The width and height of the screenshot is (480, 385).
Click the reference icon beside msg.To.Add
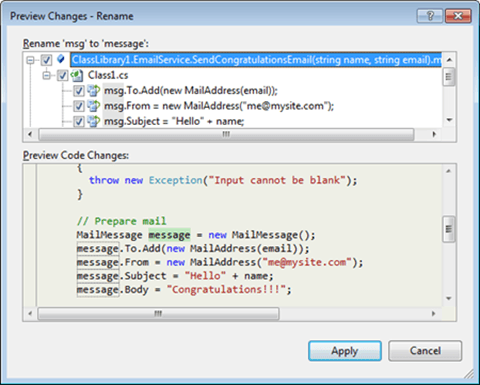pyautogui.click(x=94, y=90)
